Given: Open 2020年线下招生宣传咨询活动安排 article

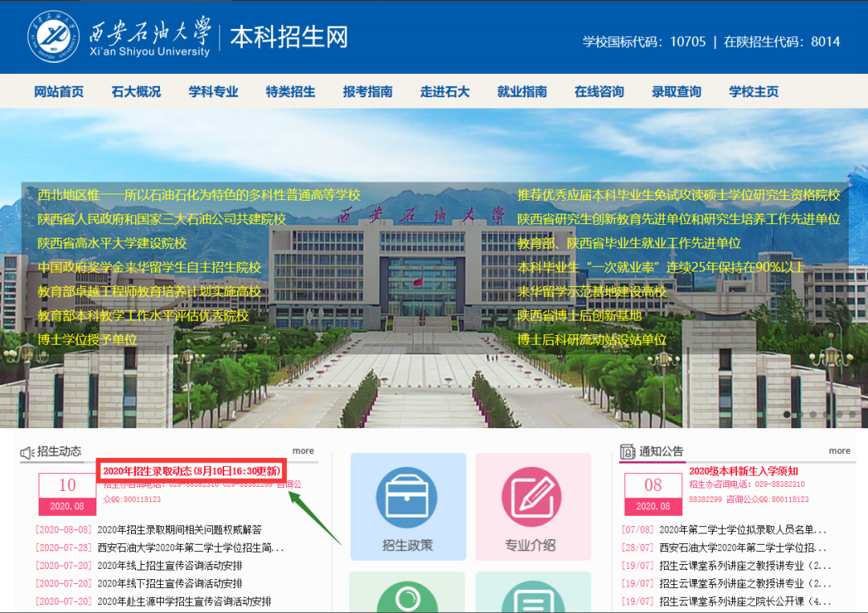Looking at the screenshot, I should [x=170, y=583].
